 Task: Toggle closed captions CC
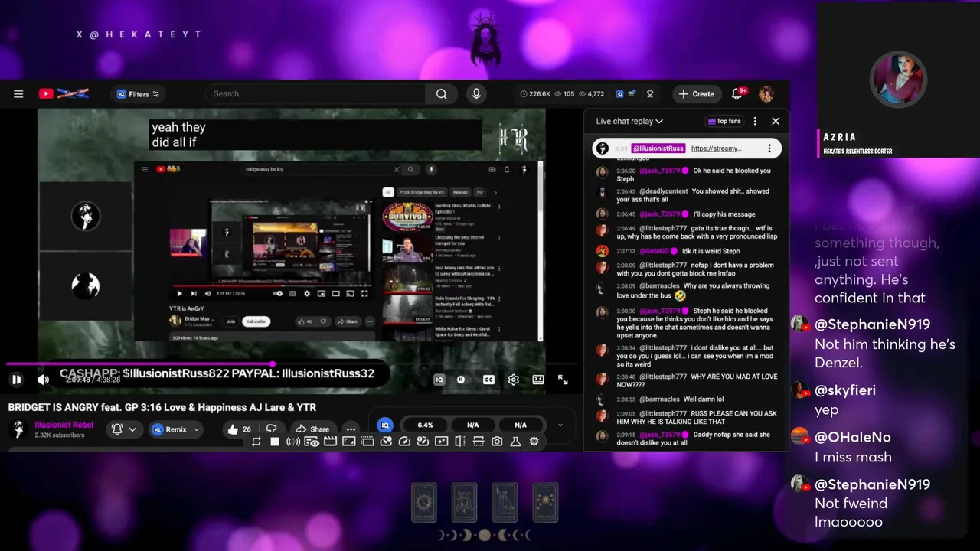tap(488, 380)
